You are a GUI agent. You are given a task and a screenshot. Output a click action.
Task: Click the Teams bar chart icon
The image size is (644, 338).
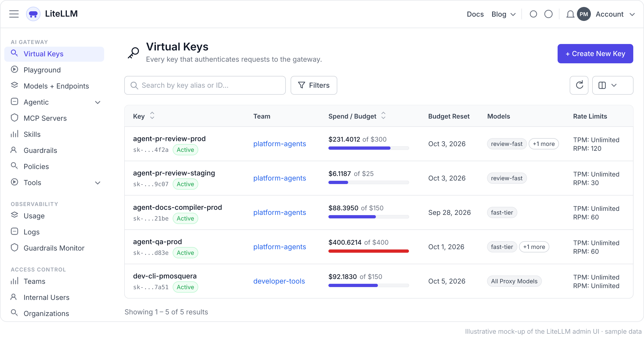coord(14,281)
